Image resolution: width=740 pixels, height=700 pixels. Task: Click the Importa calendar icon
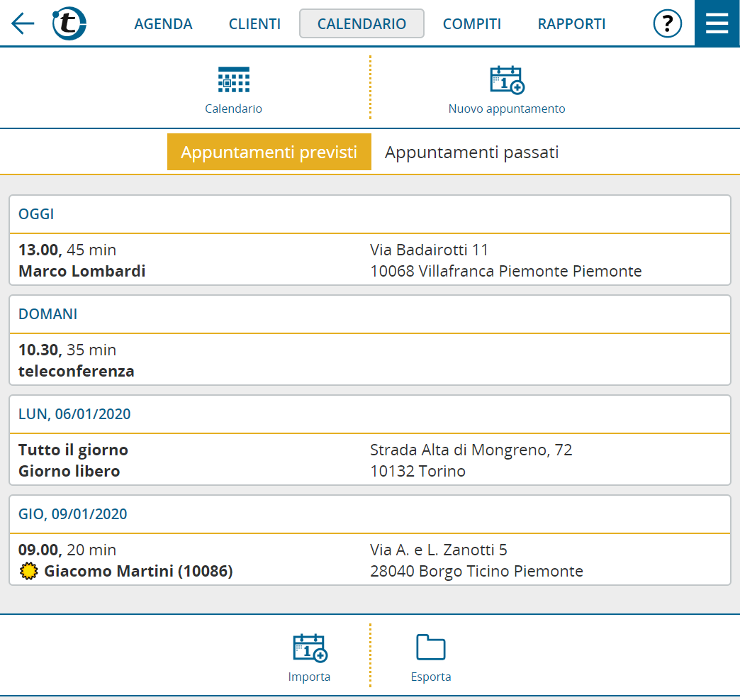click(310, 648)
